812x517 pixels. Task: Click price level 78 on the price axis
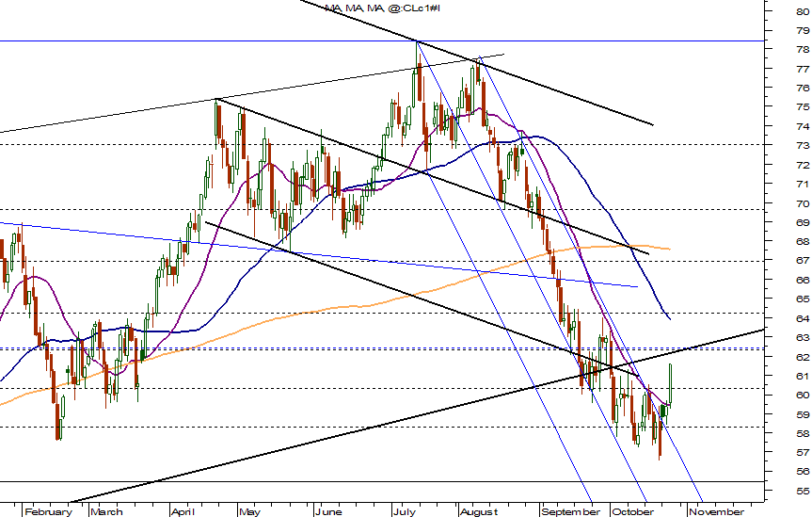[x=803, y=50]
